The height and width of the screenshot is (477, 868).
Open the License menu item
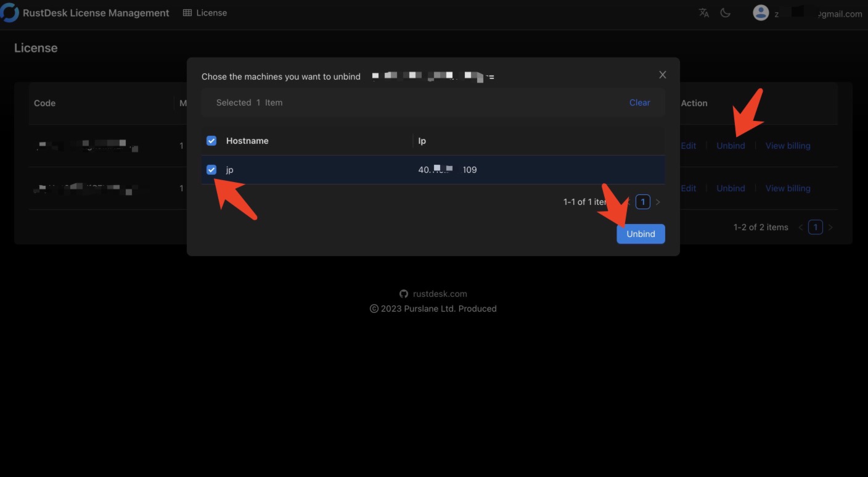[211, 13]
